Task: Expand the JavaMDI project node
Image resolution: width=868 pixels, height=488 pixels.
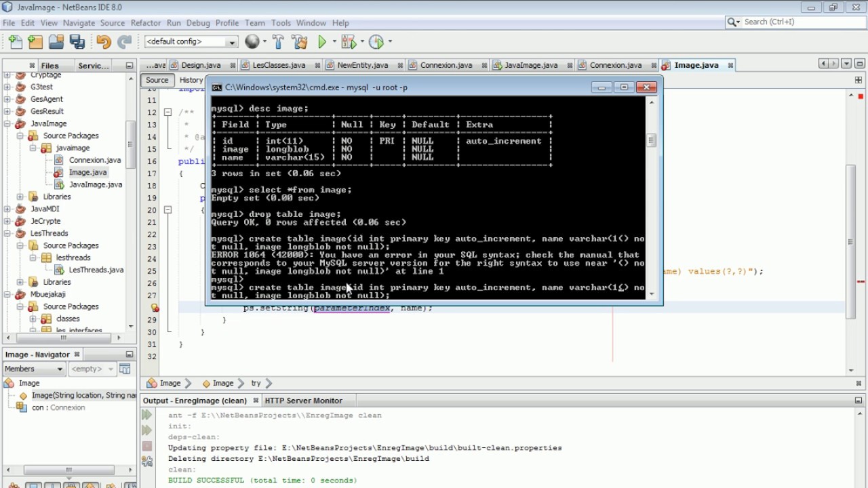Action: click(x=7, y=209)
